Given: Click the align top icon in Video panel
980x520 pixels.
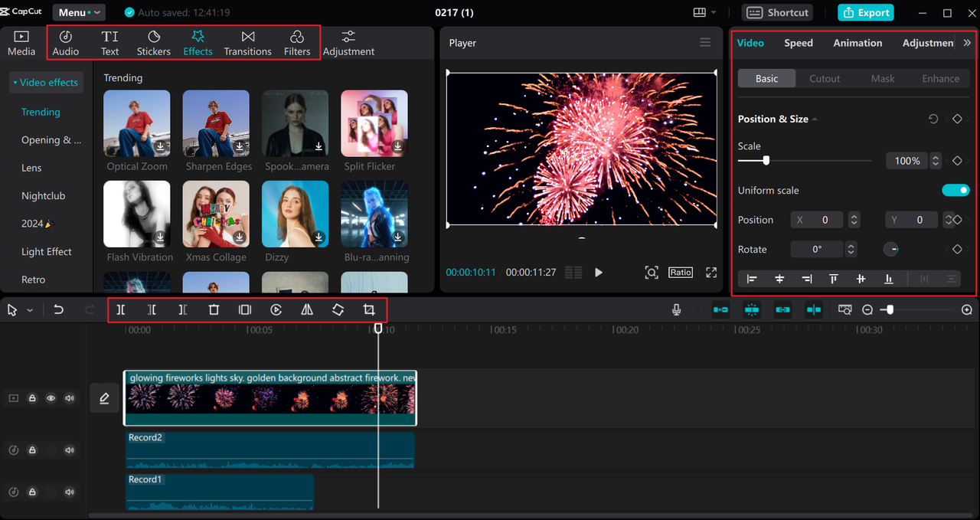Looking at the screenshot, I should pos(833,279).
